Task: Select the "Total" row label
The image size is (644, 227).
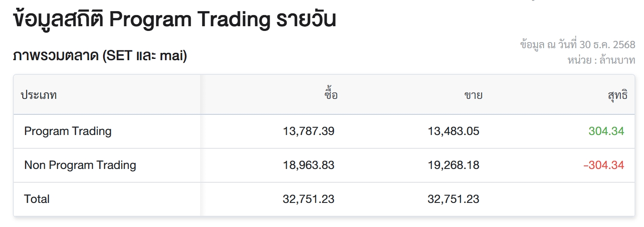Action: 37,199
